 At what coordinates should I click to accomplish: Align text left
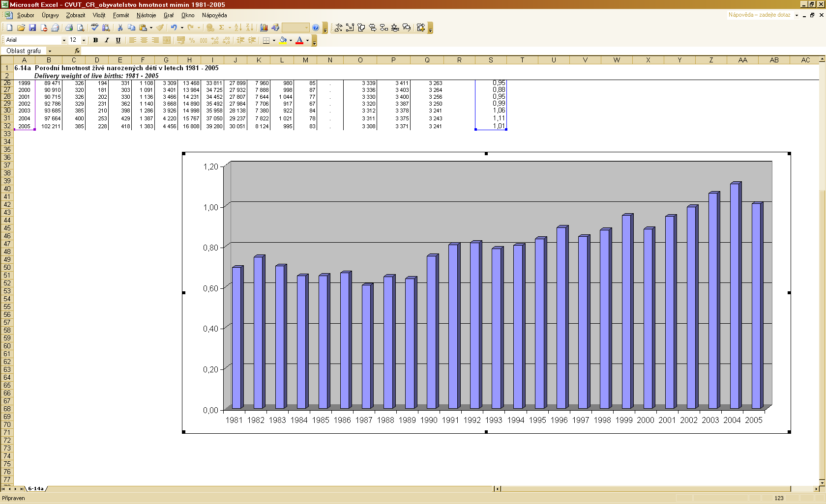click(x=132, y=40)
